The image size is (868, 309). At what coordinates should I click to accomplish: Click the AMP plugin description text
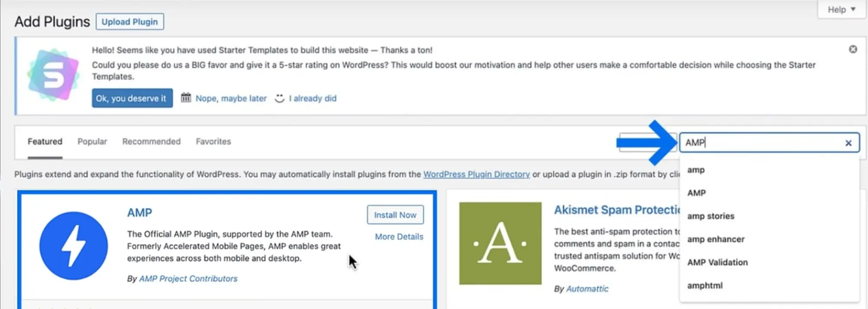[234, 246]
